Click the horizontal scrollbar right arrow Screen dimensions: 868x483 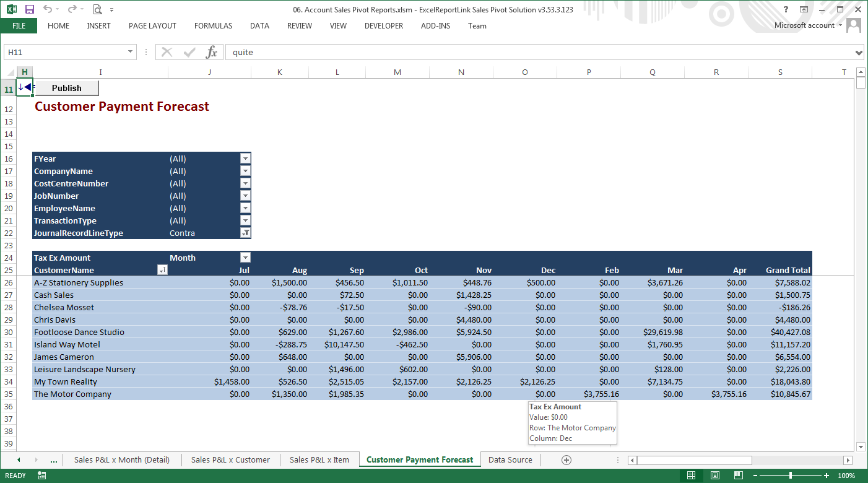tap(848, 460)
